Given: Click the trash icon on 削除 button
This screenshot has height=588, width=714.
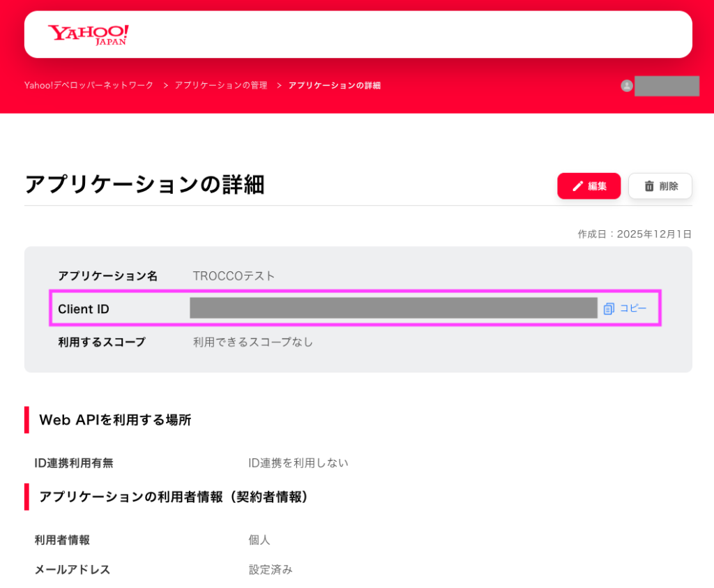Looking at the screenshot, I should [649, 186].
